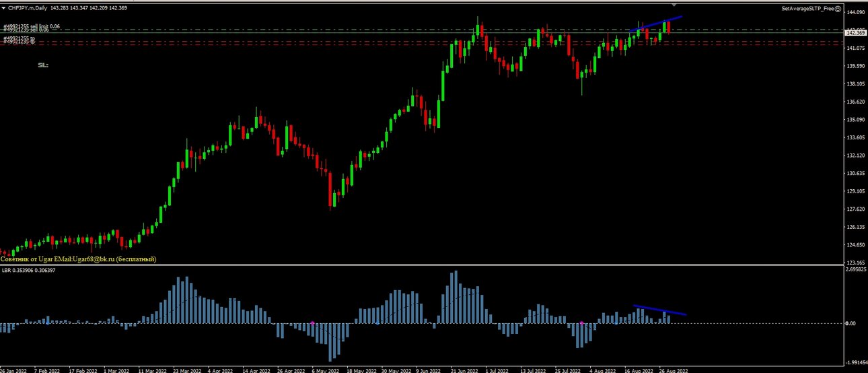Click the CHFJPY.m,Daily chart title
This screenshot has width=868, height=373.
coord(28,7)
